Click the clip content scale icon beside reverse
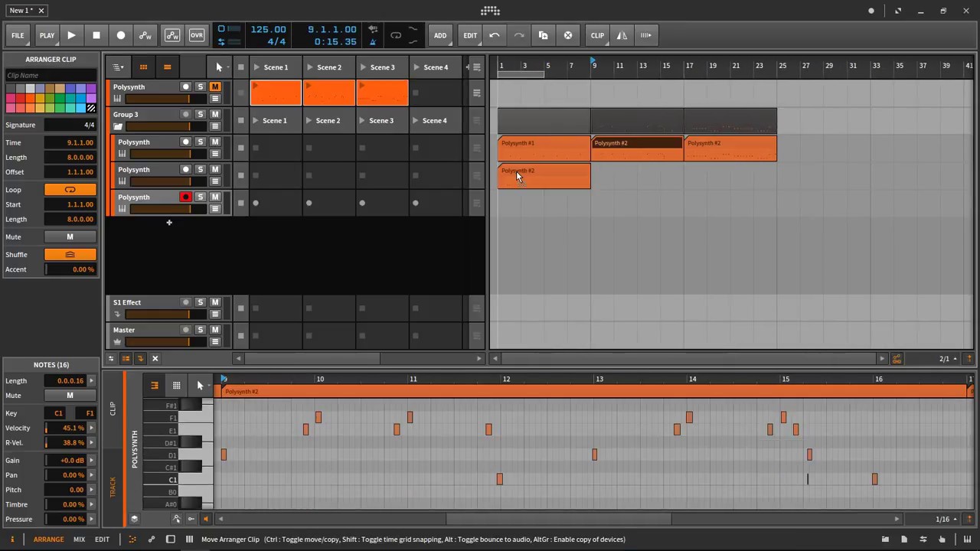The width and height of the screenshot is (980, 551). [646, 35]
